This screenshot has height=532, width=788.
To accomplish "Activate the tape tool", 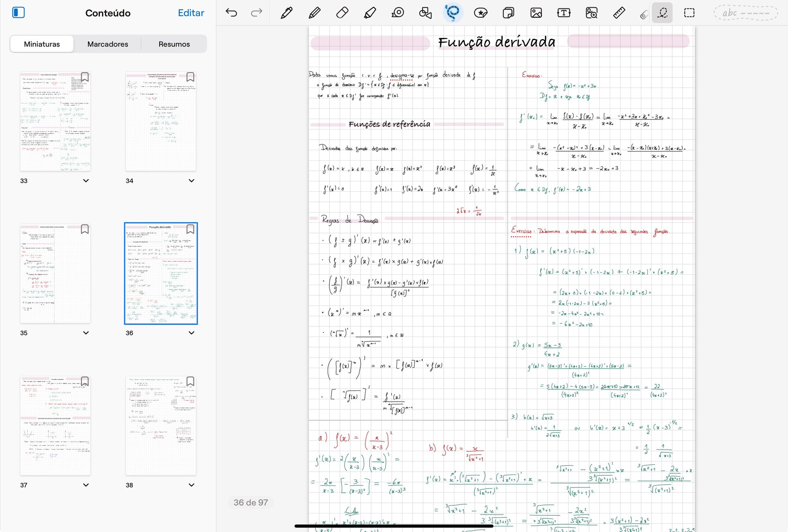I will pos(398,13).
